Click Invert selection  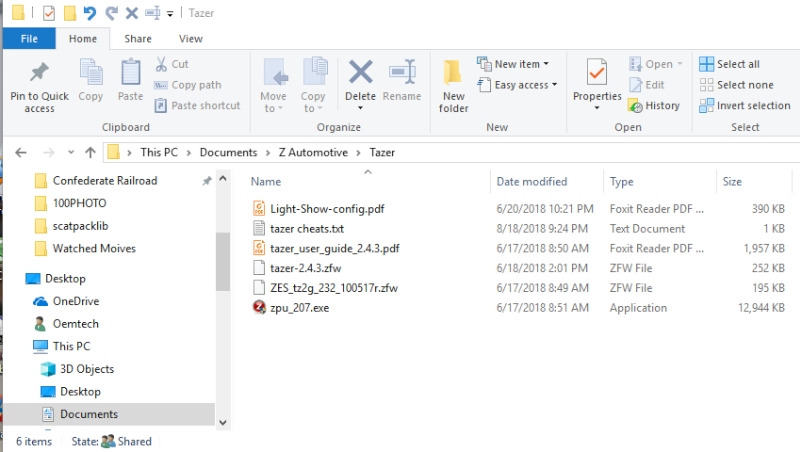point(745,106)
